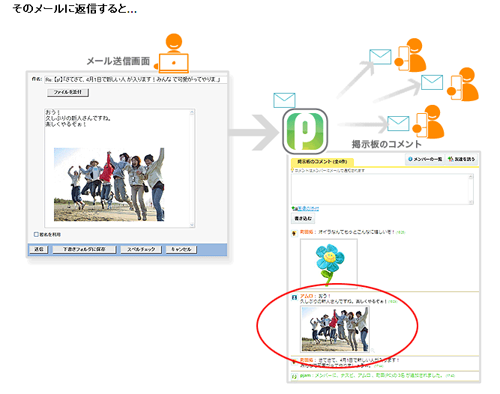Click the mail body scrollbar down arrow

point(192,225)
